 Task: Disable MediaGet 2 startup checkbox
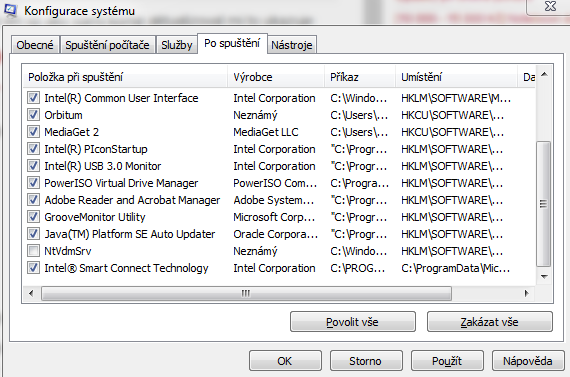pos(33,132)
